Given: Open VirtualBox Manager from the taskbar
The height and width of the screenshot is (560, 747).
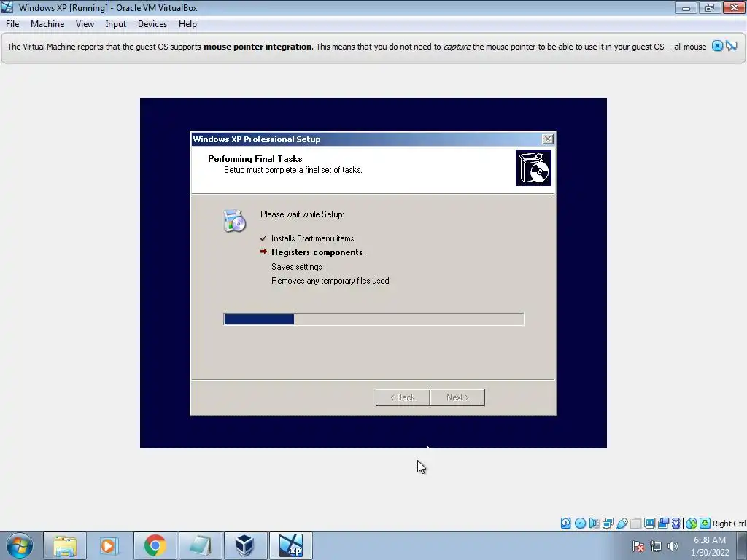Looking at the screenshot, I should tap(245, 545).
